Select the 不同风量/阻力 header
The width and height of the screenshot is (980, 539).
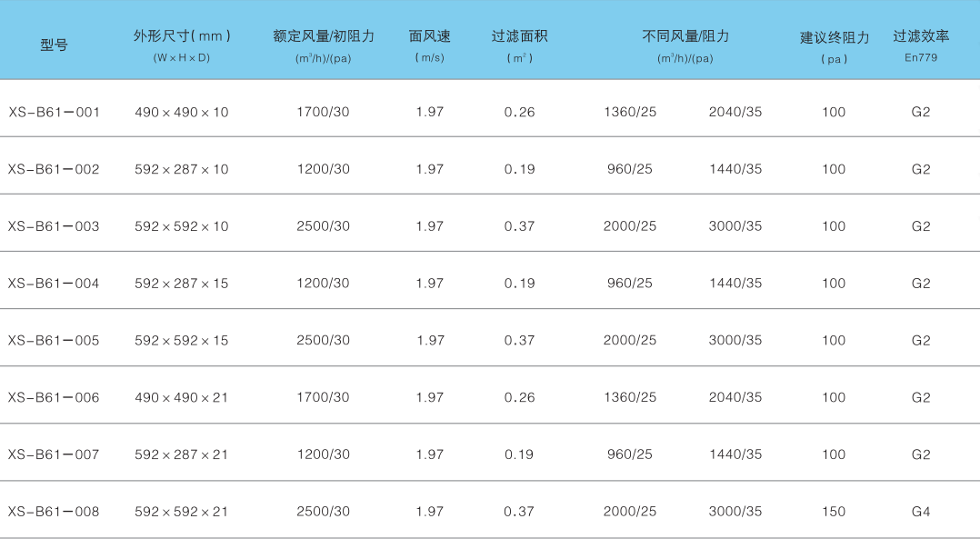(x=685, y=37)
